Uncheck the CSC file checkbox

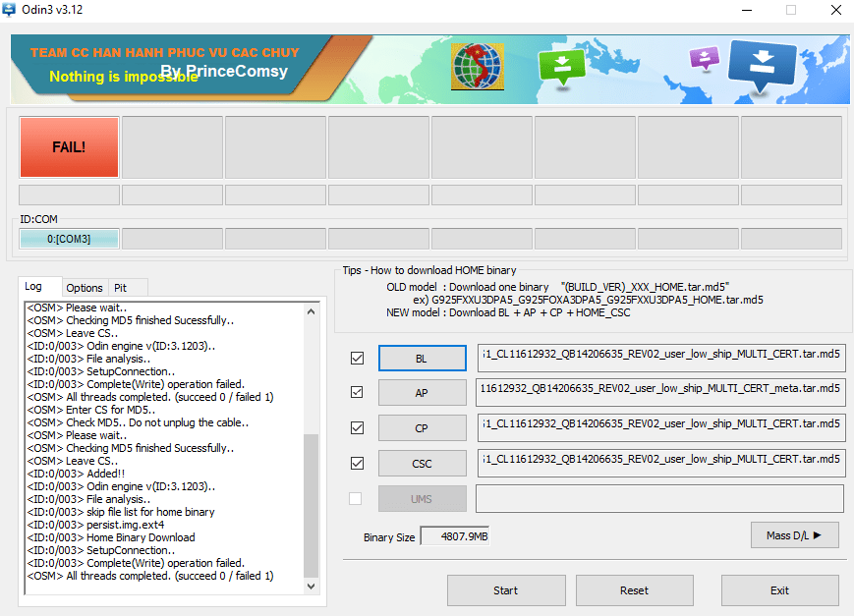click(x=358, y=463)
